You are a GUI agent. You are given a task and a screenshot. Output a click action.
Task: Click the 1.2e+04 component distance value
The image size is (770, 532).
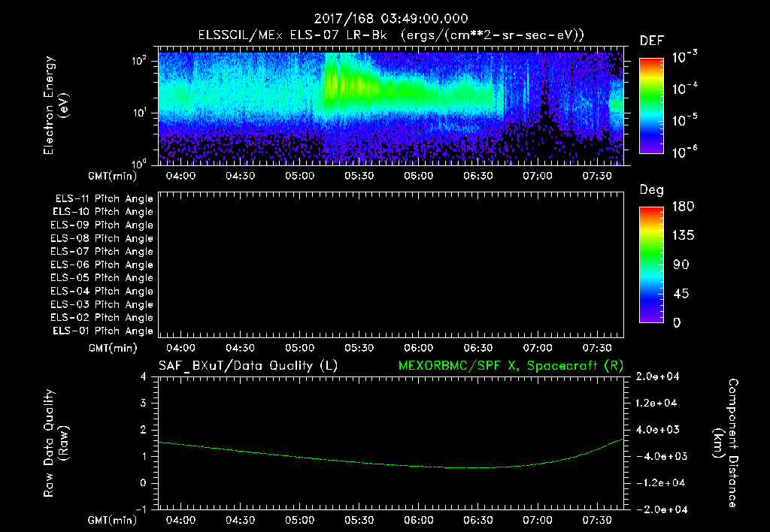[x=656, y=404]
